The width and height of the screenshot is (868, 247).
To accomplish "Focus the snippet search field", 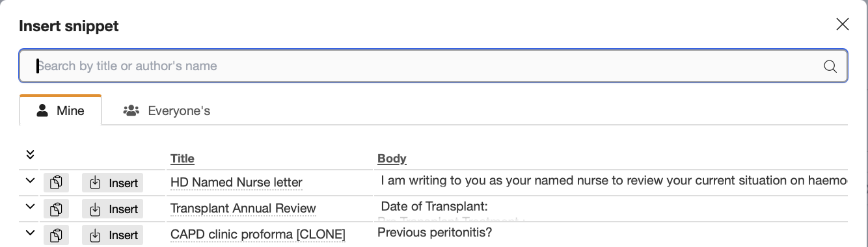I will pos(433,66).
